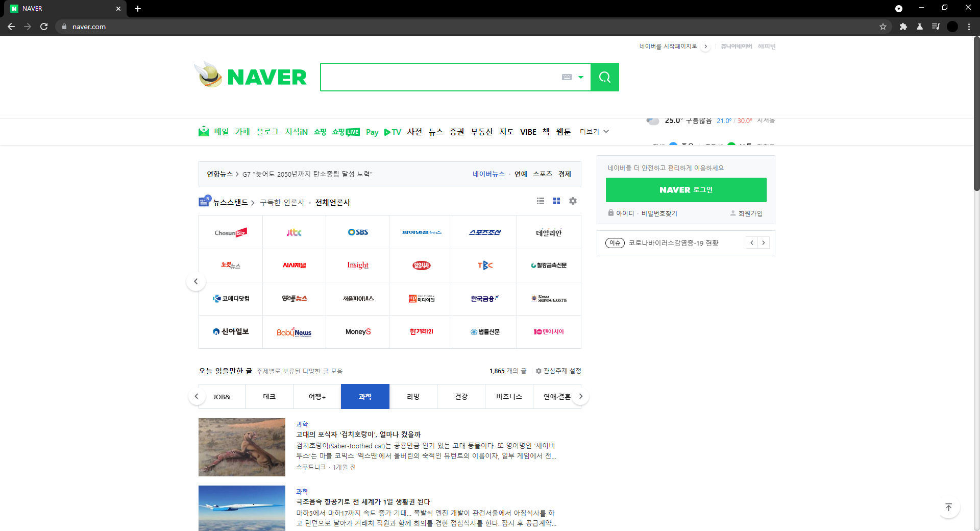Open Naver TV link

[393, 132]
